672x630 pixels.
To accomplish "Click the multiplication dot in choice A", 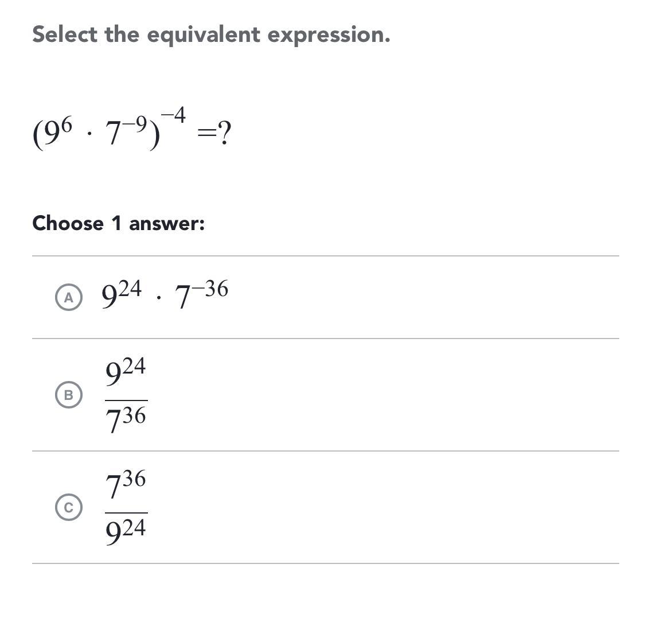I will [x=158, y=298].
